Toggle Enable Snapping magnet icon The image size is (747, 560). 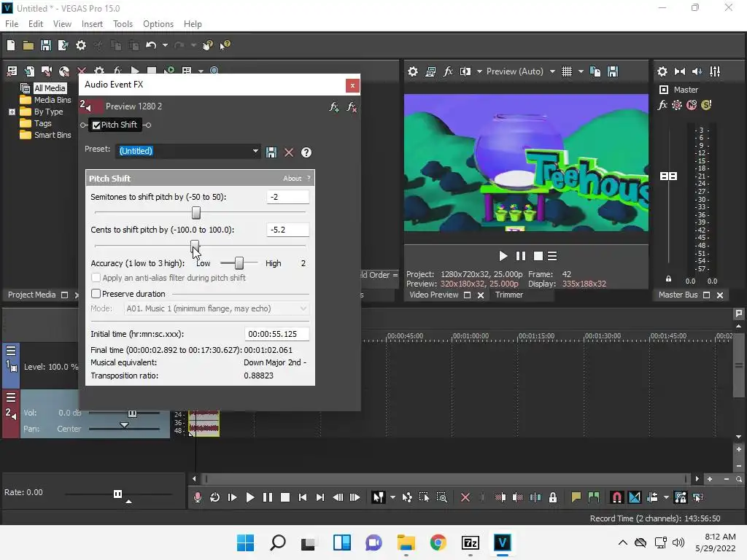(x=616, y=497)
